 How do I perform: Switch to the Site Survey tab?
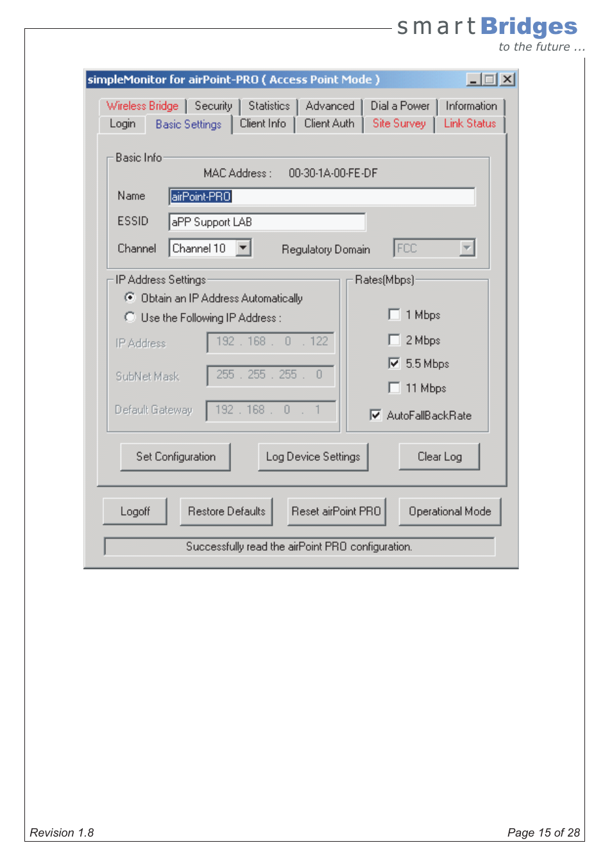399,124
